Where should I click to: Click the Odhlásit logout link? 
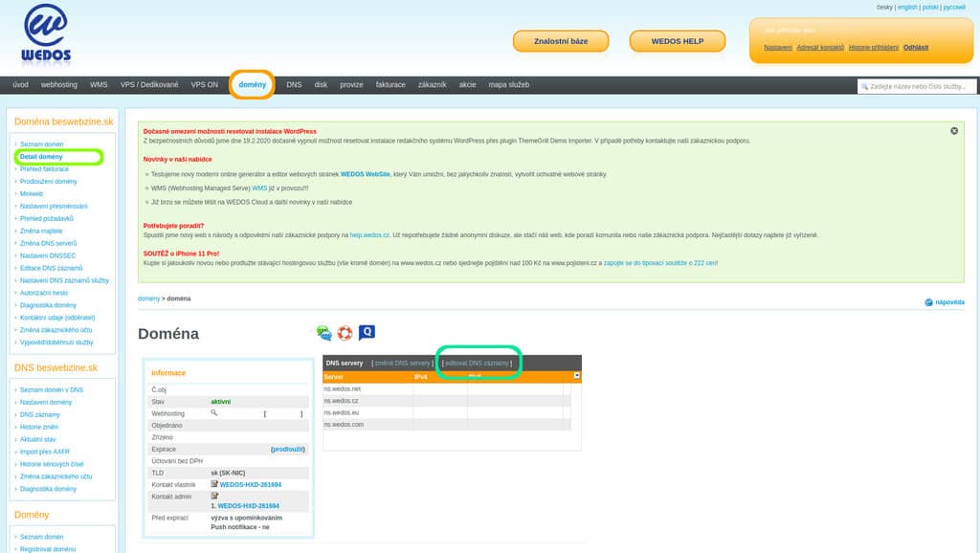click(916, 48)
